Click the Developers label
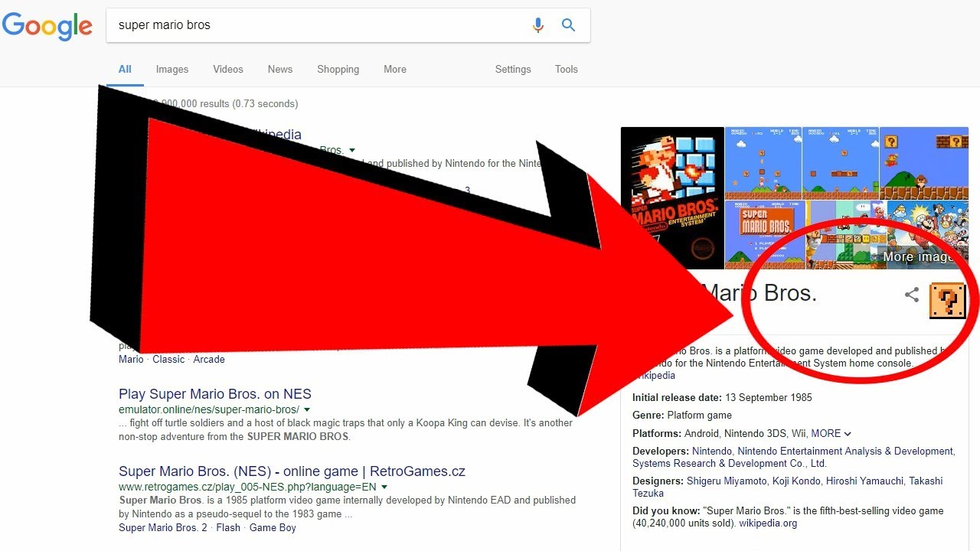This screenshot has height=551, width=980. point(661,451)
